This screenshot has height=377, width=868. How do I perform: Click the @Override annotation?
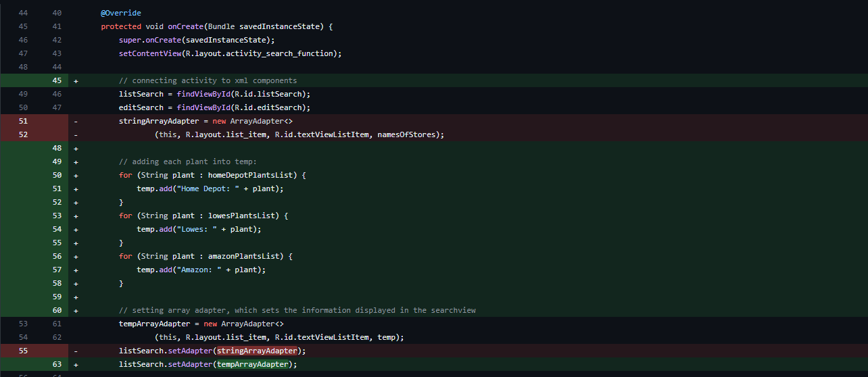pos(120,13)
